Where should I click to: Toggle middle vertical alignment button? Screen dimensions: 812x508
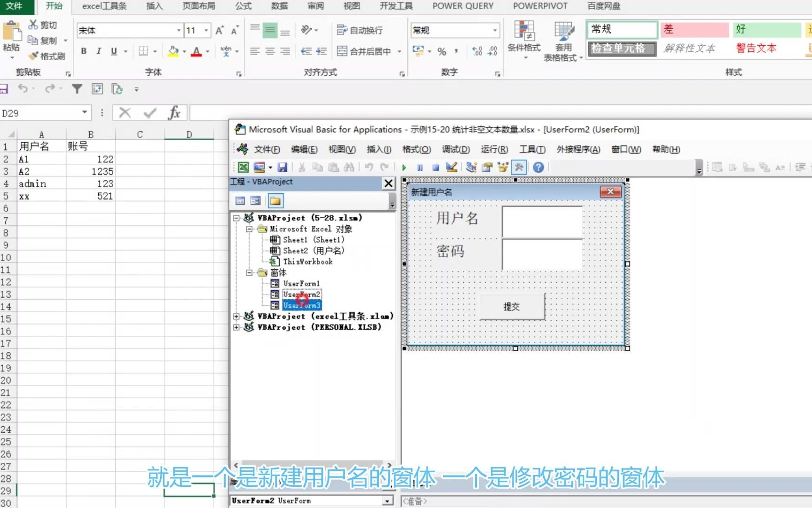coord(270,31)
